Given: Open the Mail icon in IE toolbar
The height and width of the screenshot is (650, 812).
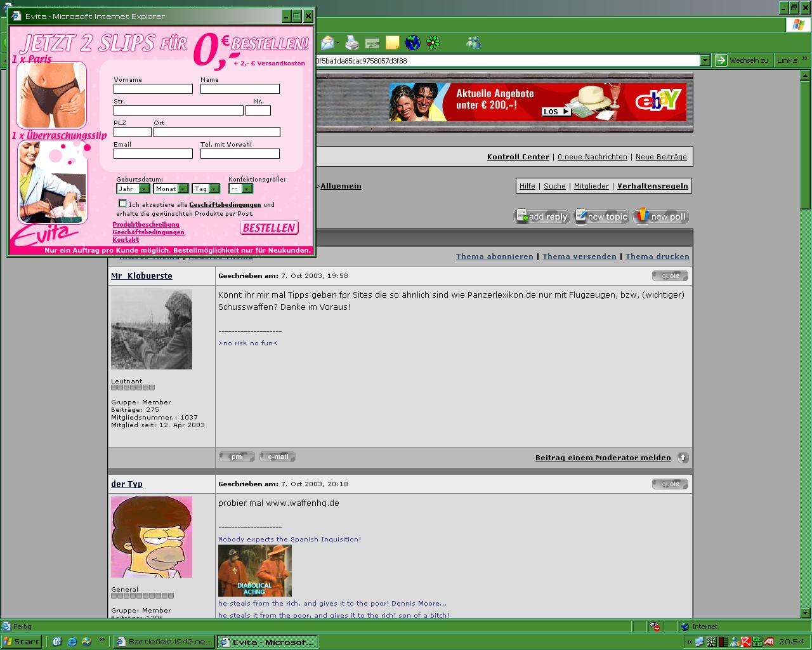Looking at the screenshot, I should coord(327,43).
